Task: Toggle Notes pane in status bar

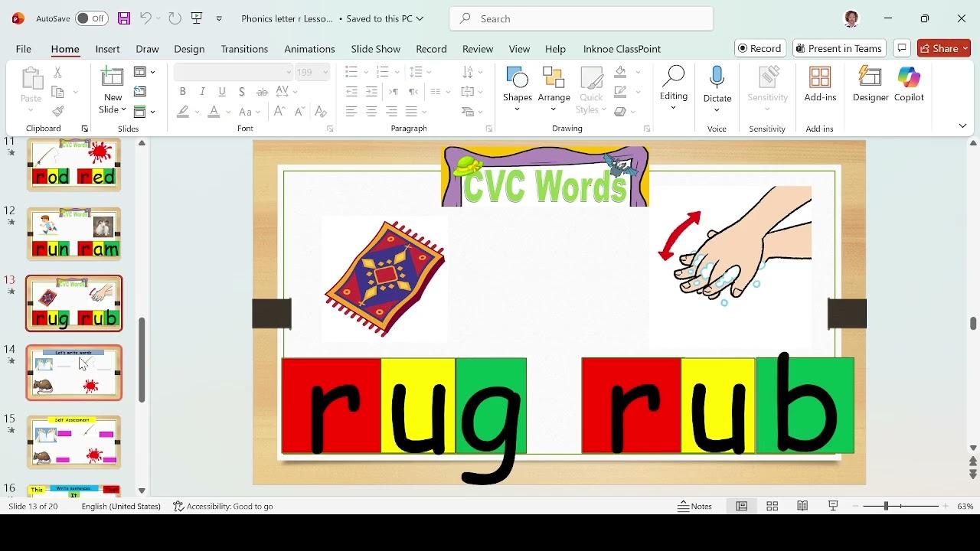Action: point(695,507)
